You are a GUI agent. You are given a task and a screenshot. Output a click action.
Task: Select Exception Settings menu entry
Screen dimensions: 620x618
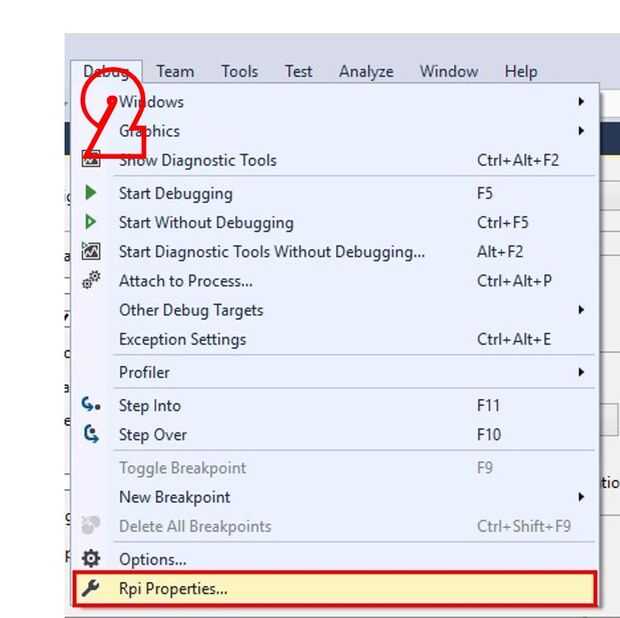coord(182,339)
